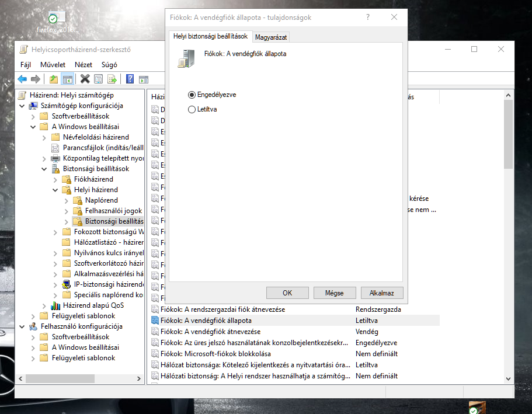Collapse the A Windows beállításai node under Számítógép
Viewport: 532px width, 414px height.
click(x=33, y=127)
